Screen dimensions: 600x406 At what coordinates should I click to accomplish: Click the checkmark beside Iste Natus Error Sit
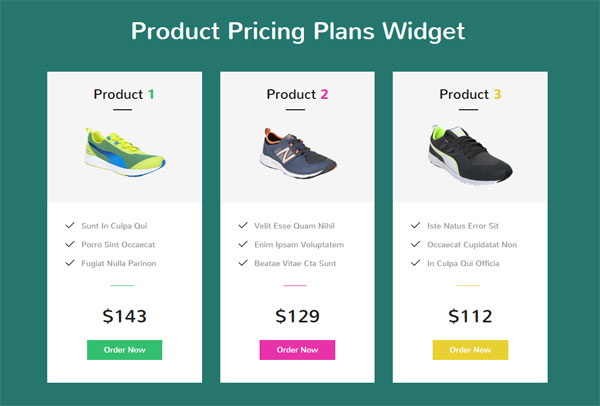click(415, 226)
